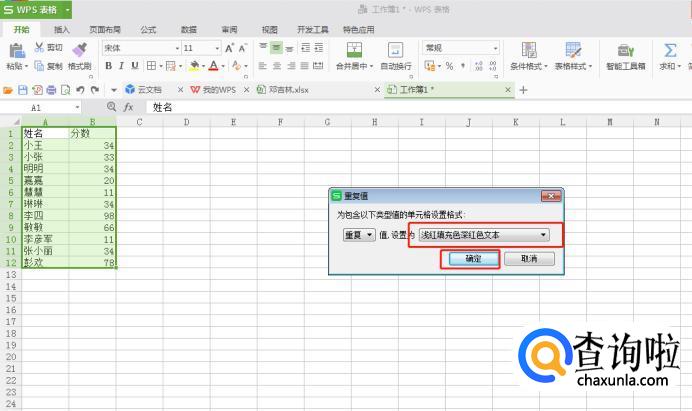Screen dimensions: 692x411
Task: Apply percent style format
Action: coord(449,66)
